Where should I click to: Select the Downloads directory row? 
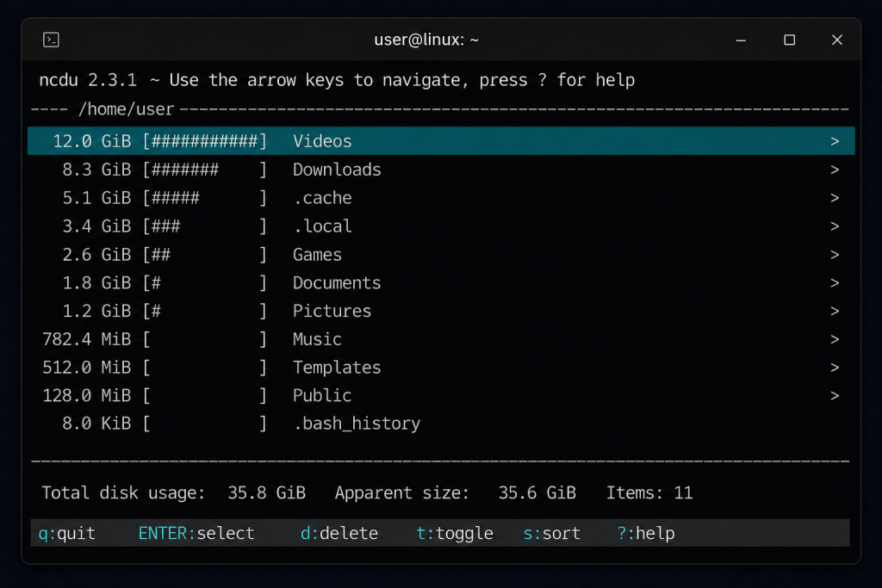[441, 170]
